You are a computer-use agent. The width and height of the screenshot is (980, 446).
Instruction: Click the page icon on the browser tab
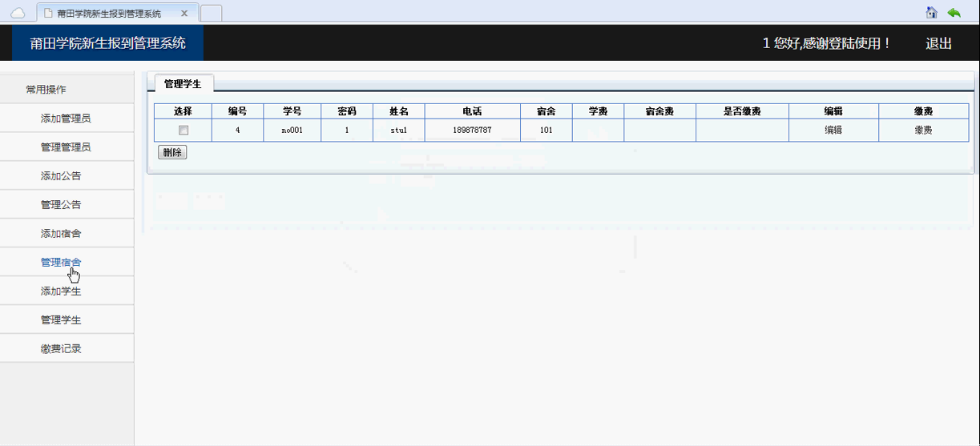[x=48, y=14]
